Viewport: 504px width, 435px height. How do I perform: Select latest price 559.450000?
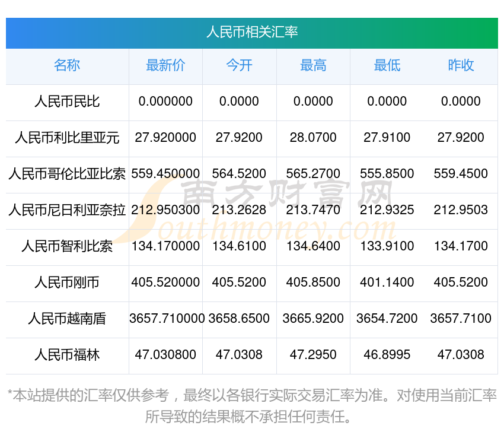(165, 174)
